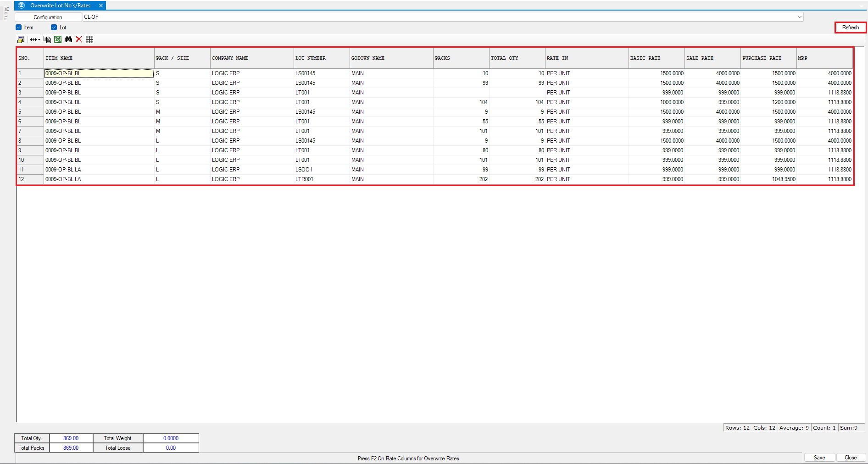
Task: Select the LTR001 lot number cell
Action: point(304,179)
